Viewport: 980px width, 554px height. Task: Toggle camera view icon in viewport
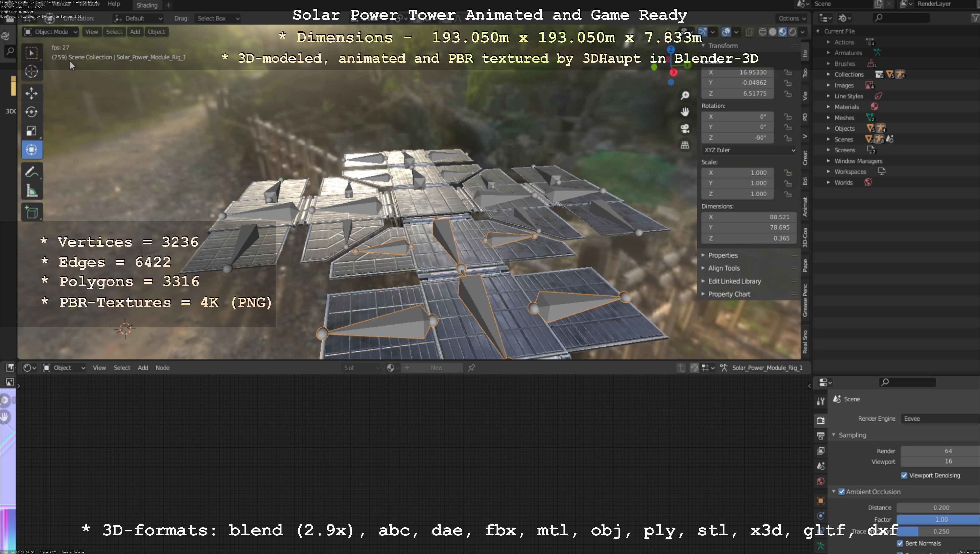point(685,129)
